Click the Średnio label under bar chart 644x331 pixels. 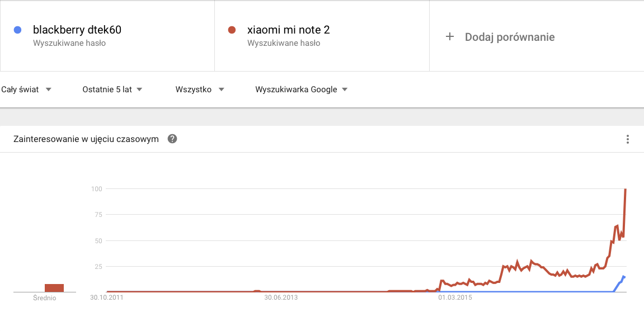point(44,298)
